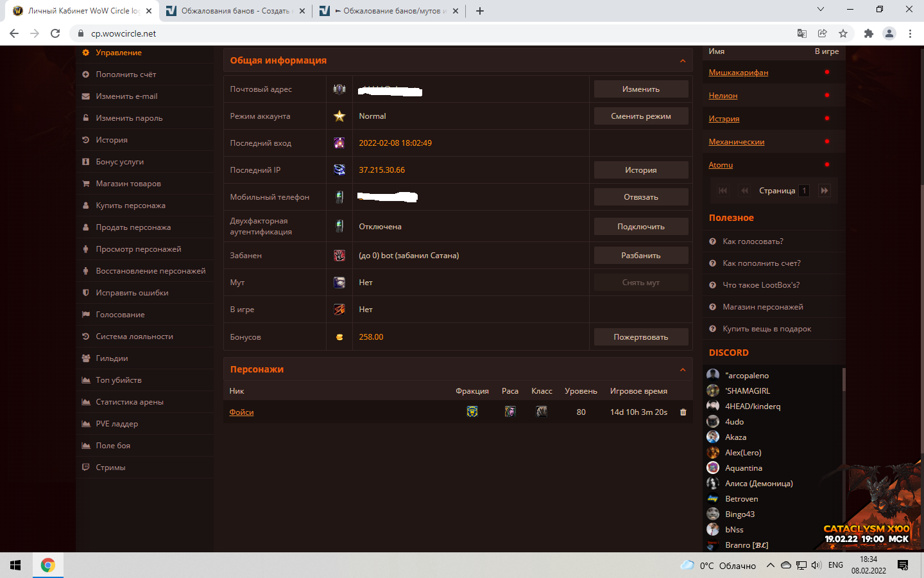This screenshot has height=578, width=924.
Task: Open the Фойси character link
Action: [241, 412]
